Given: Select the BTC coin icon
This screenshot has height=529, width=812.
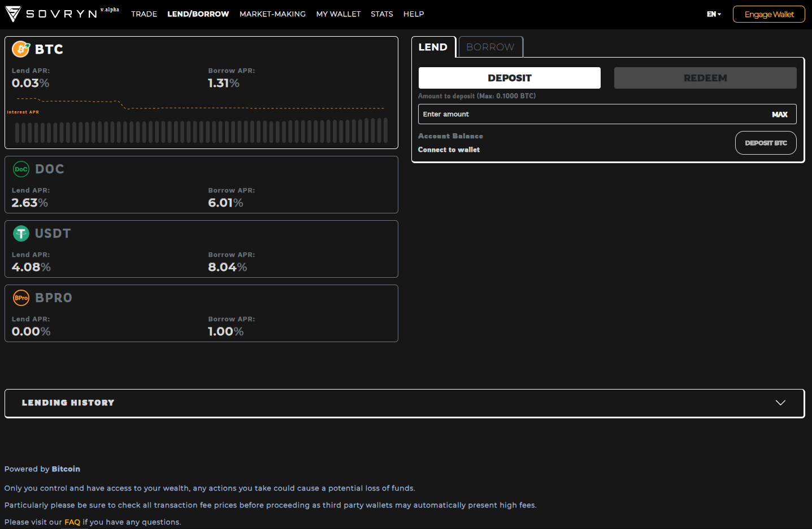Looking at the screenshot, I should pos(21,49).
